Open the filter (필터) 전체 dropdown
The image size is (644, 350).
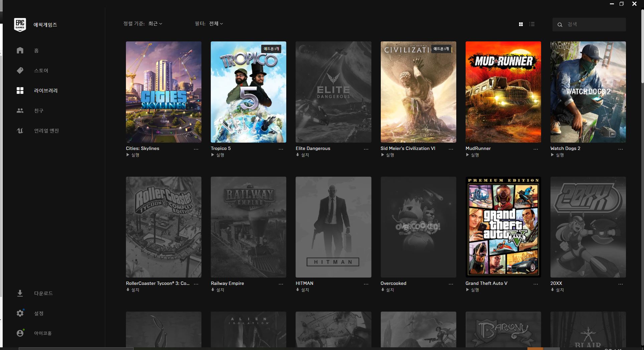216,24
